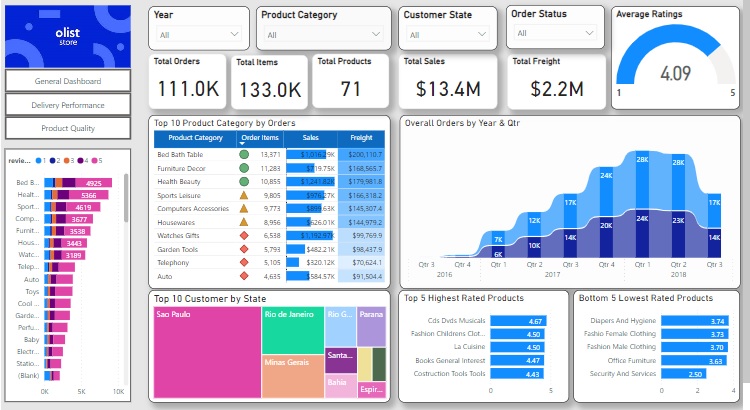The width and height of the screenshot is (750, 410).
Task: Click the Cds Dvds Musicals rating bar
Action: [x=510, y=322]
